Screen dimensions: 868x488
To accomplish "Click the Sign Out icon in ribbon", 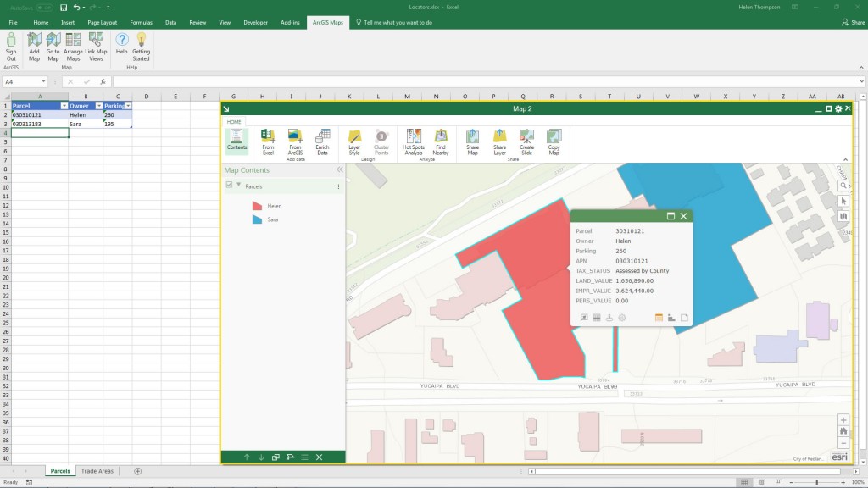I will click(11, 47).
